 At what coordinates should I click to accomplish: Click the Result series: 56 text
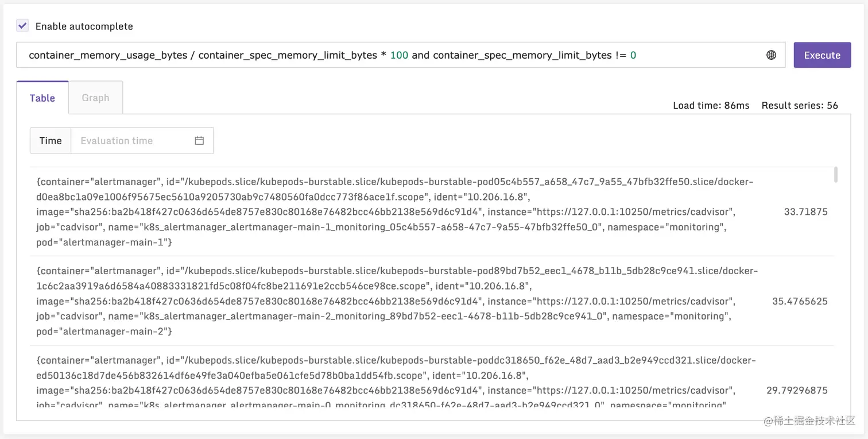point(800,105)
